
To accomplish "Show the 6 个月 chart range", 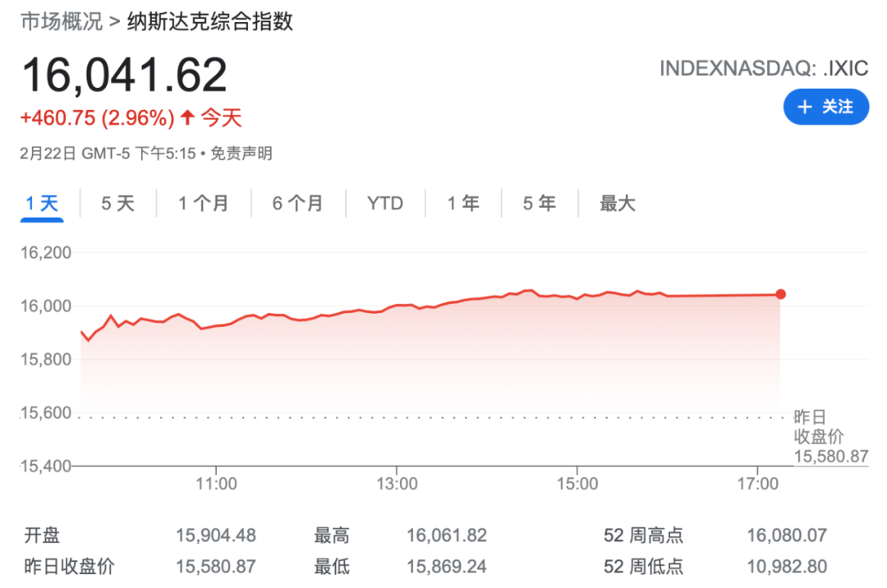I will (298, 203).
